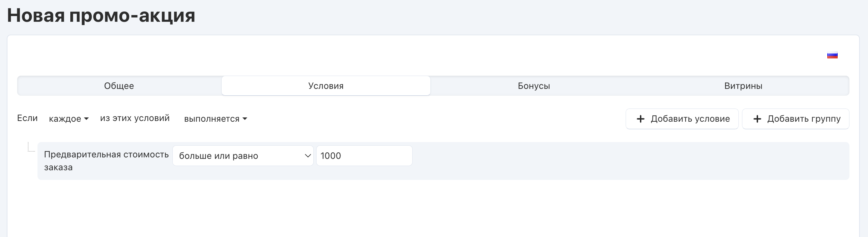Image resolution: width=868 pixels, height=237 pixels.
Task: Switch to the Общее tab
Action: click(x=119, y=86)
